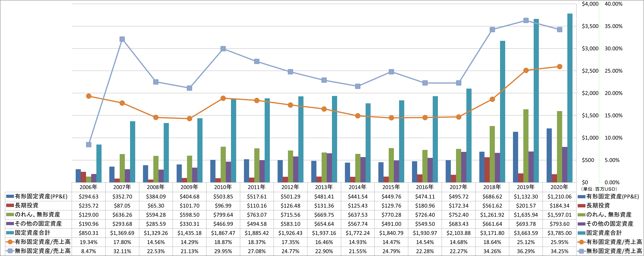Screen dimensions: 644x256
Task: Click intangible ratio value 36.29%
Action: click(x=526, y=251)
